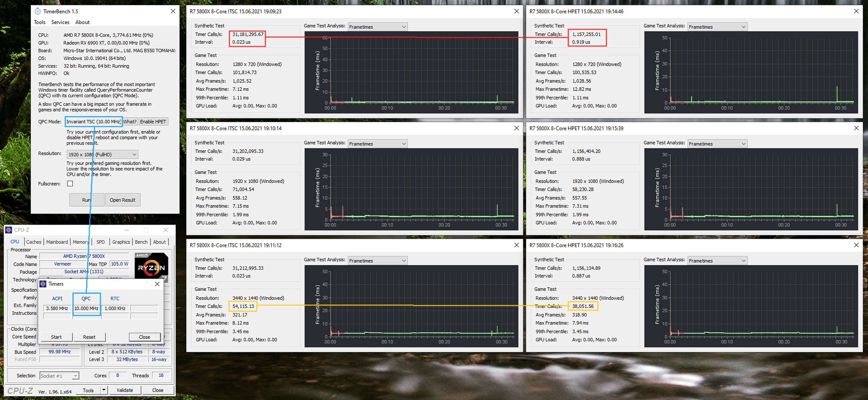Click the CPU-Z app icon in title bar
Viewport: 868px width, 400px height.
pos(9,230)
